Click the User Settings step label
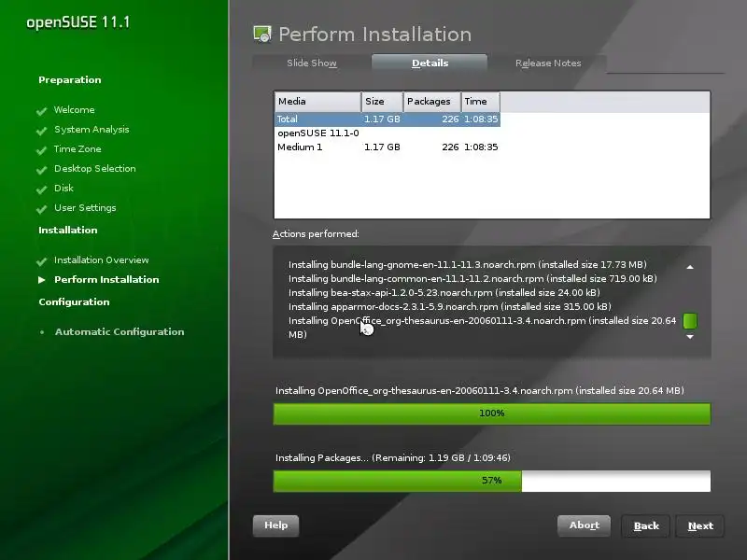This screenshot has height=560, width=747. tap(85, 208)
